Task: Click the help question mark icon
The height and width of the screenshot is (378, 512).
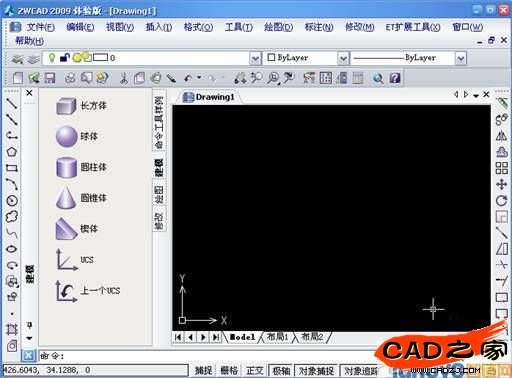Action: click(395, 78)
